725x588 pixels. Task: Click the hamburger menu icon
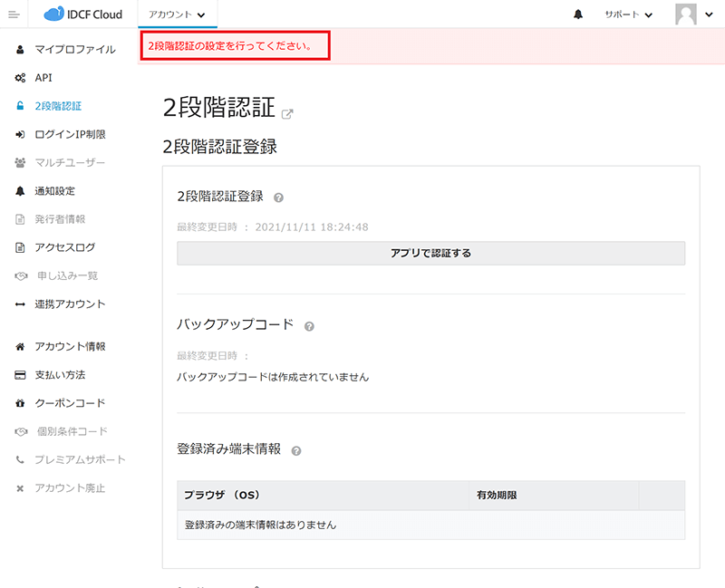(14, 14)
